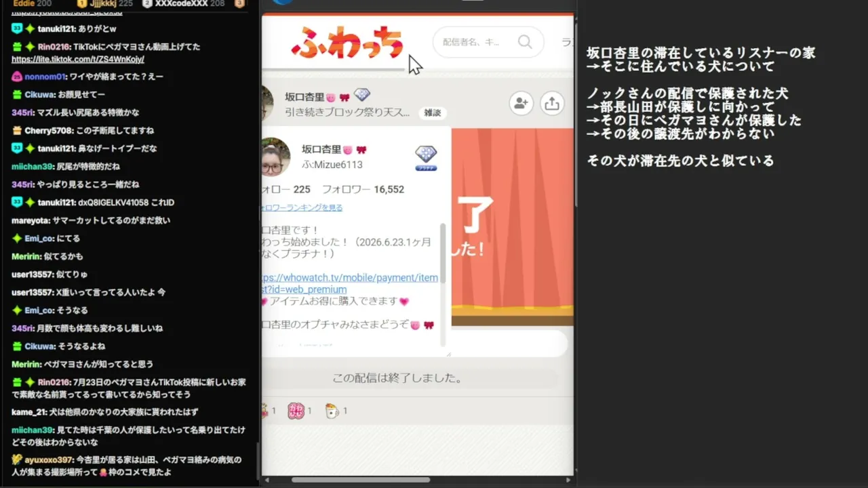Click Meririn's ペガマヨさんが知ってると思う message

pyautogui.click(x=98, y=364)
